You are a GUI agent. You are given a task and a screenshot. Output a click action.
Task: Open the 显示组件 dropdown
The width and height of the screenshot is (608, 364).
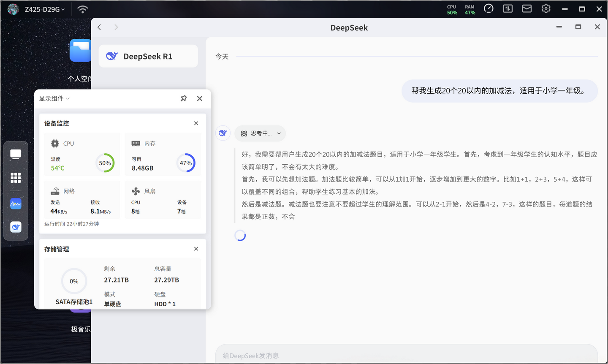(x=54, y=98)
